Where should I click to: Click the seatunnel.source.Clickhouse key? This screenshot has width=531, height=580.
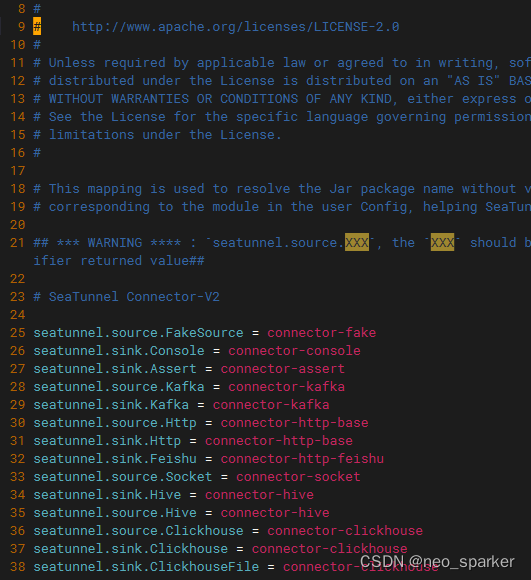tap(138, 530)
